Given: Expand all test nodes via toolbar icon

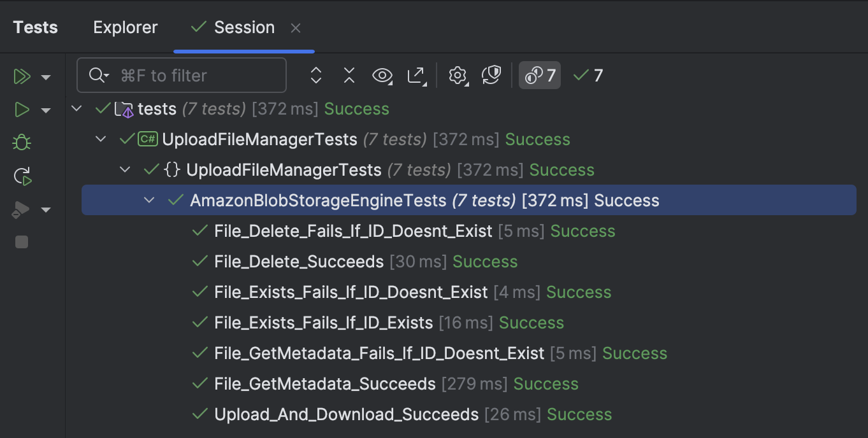Looking at the screenshot, I should (x=315, y=75).
